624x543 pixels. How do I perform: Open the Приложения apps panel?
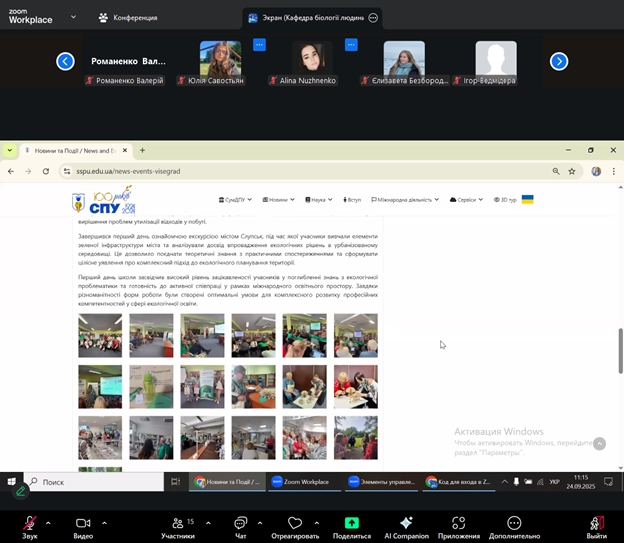tap(458, 523)
